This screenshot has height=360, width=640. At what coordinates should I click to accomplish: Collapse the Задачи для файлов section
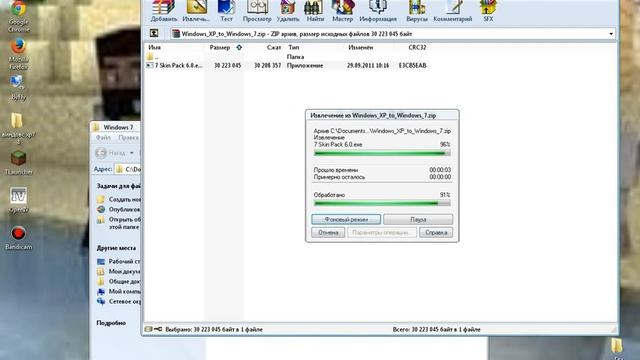pyautogui.click(x=118, y=186)
